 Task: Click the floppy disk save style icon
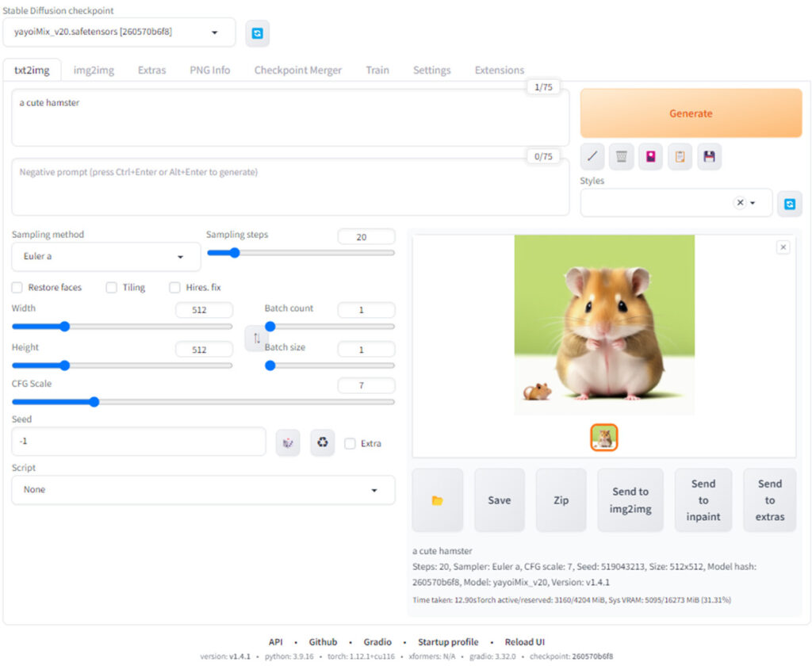coord(709,157)
